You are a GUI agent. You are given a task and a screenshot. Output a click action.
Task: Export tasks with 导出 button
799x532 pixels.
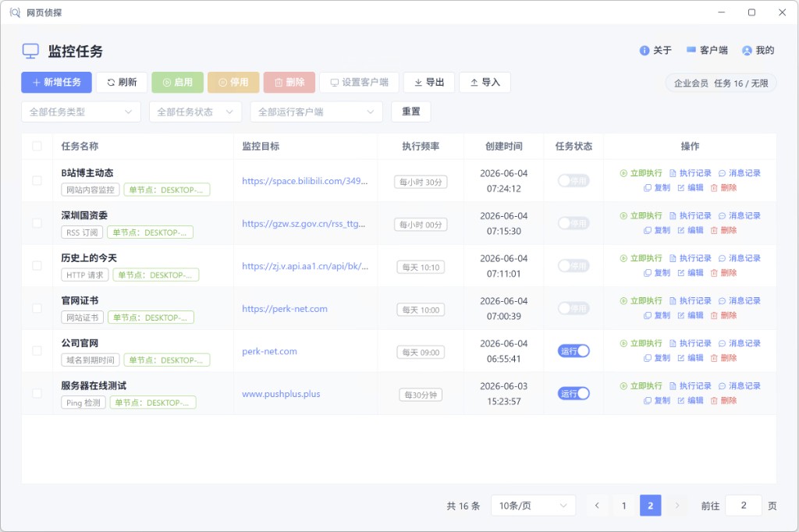click(x=429, y=83)
